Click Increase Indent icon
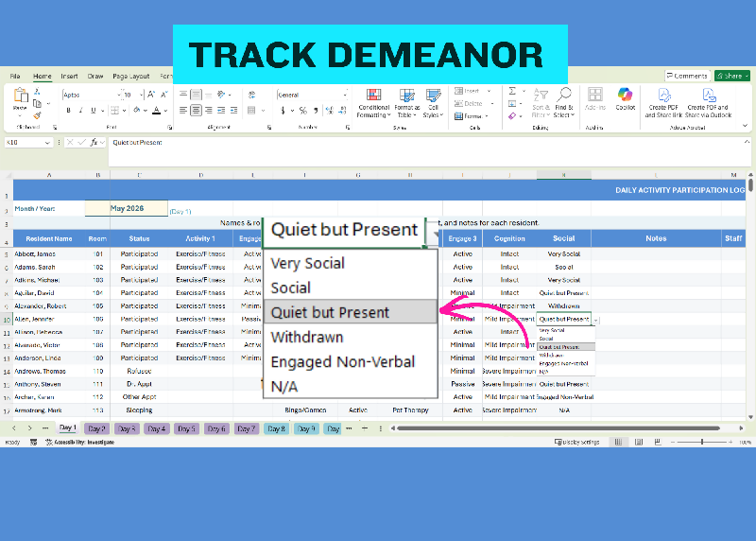 click(233, 111)
